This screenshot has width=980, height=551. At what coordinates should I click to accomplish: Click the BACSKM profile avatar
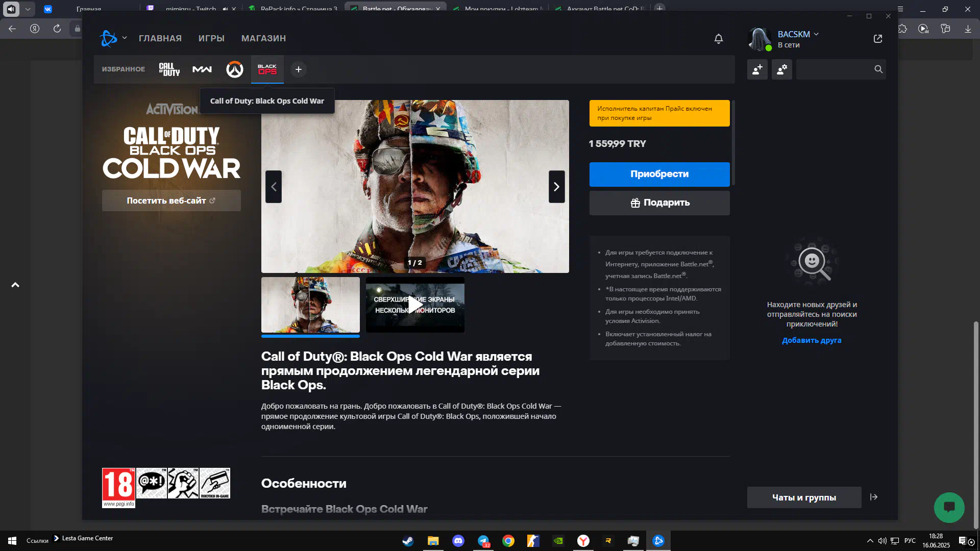tap(759, 39)
